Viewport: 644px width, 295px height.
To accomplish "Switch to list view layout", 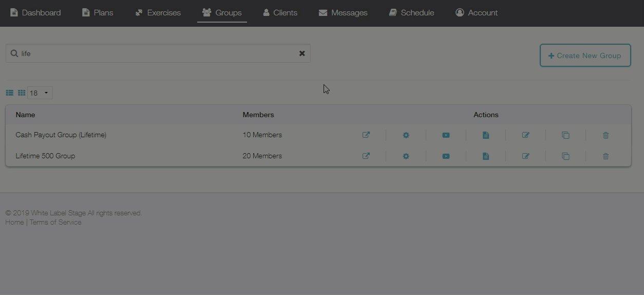I will [x=10, y=93].
